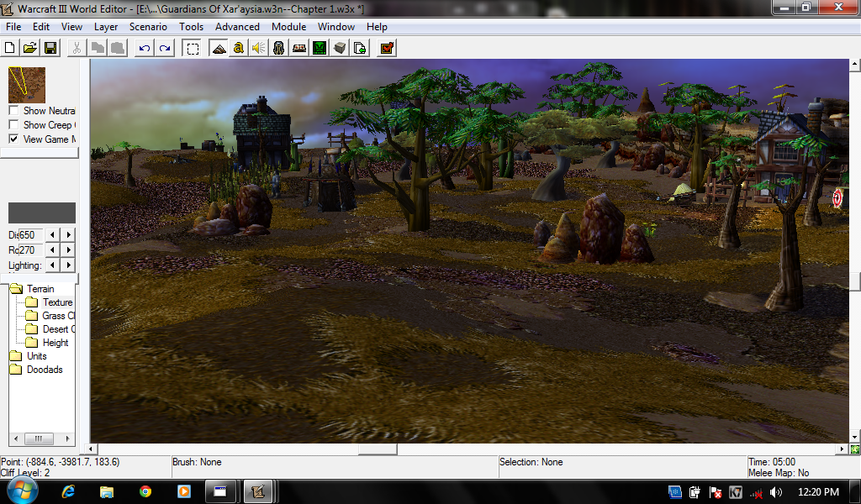Click the Windows Start button
The height and width of the screenshot is (504, 861).
pos(22,491)
